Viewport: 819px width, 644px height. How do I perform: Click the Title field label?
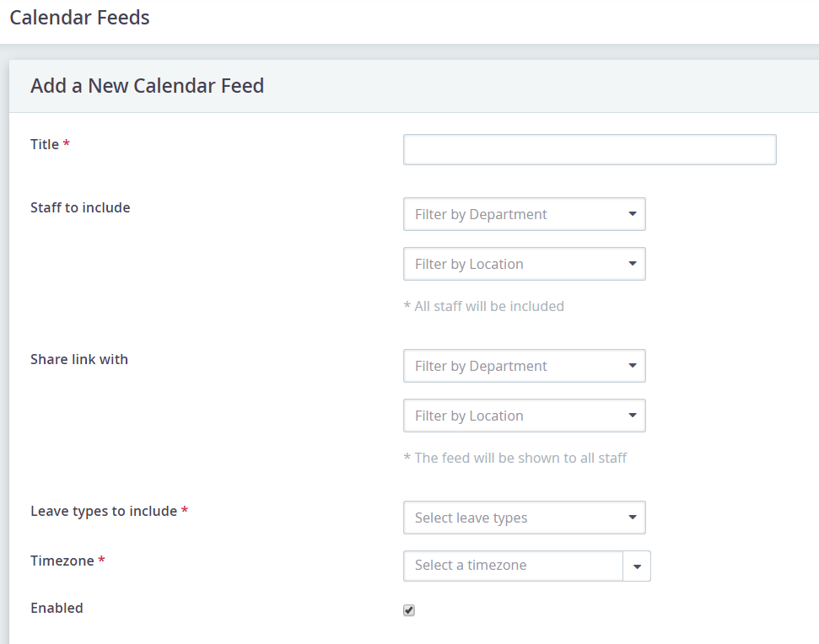(x=45, y=144)
